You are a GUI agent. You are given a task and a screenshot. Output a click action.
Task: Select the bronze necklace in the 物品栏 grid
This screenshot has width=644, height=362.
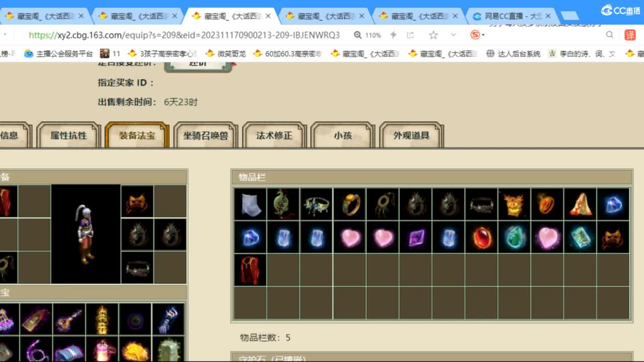click(382, 204)
